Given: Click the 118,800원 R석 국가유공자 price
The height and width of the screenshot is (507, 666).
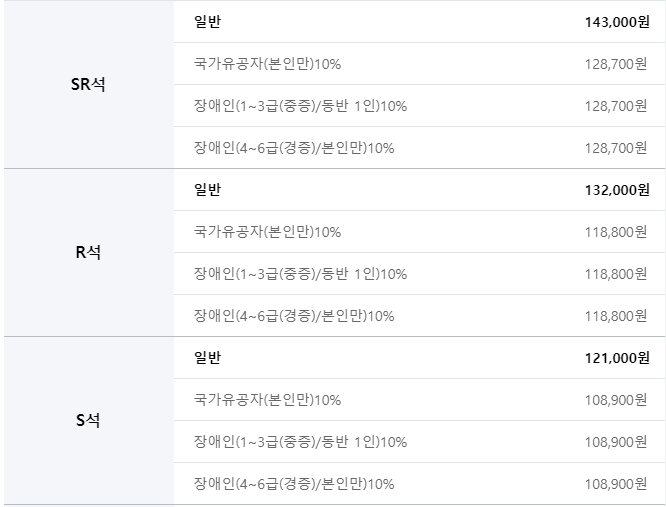Looking at the screenshot, I should (x=616, y=232).
